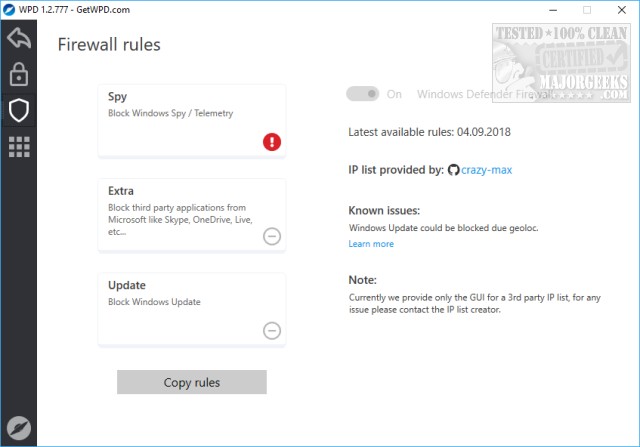Open the Privacy lock section
Screen dimensions: 640x447
tap(18, 75)
